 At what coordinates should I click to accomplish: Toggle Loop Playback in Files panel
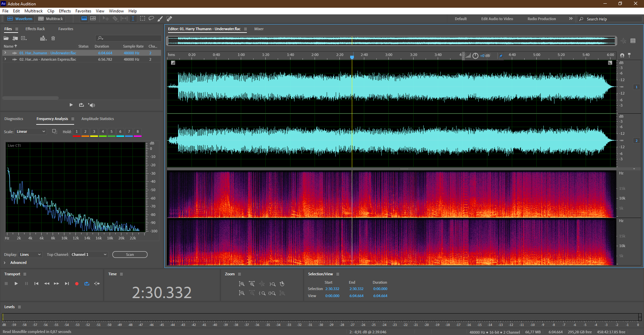pos(82,105)
